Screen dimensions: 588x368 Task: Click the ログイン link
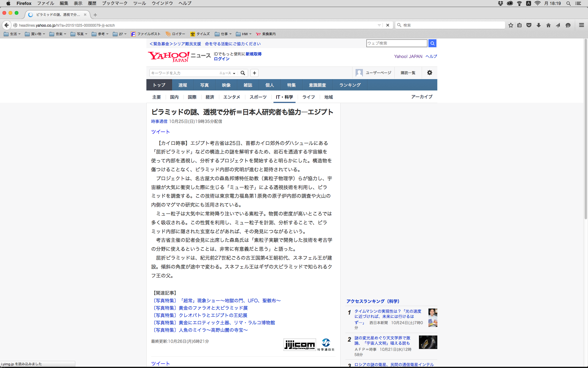click(x=221, y=59)
